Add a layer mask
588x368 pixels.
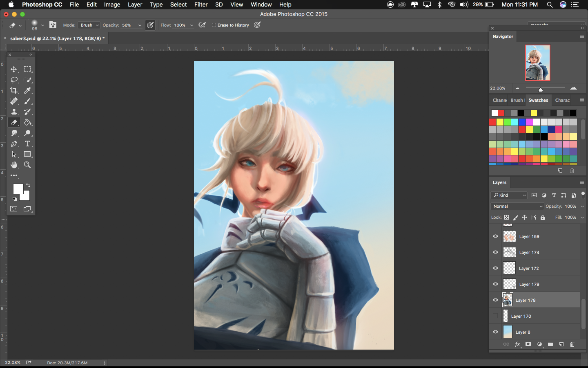528,344
